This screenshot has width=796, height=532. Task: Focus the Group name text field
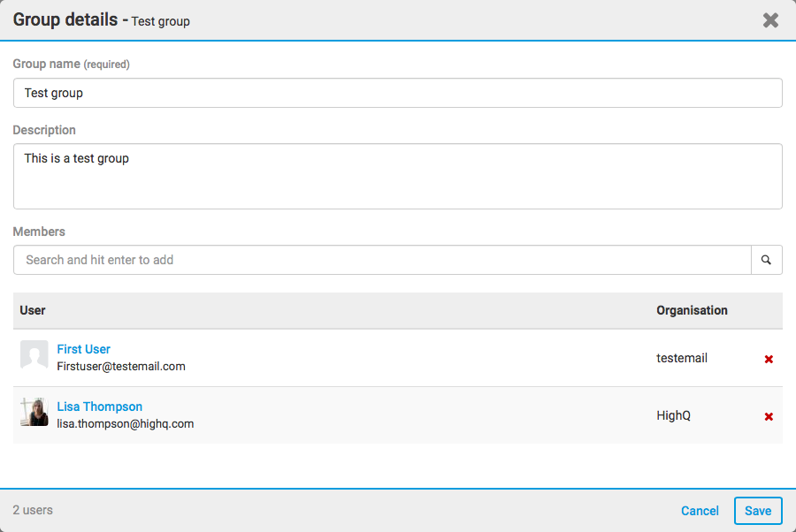click(397, 93)
